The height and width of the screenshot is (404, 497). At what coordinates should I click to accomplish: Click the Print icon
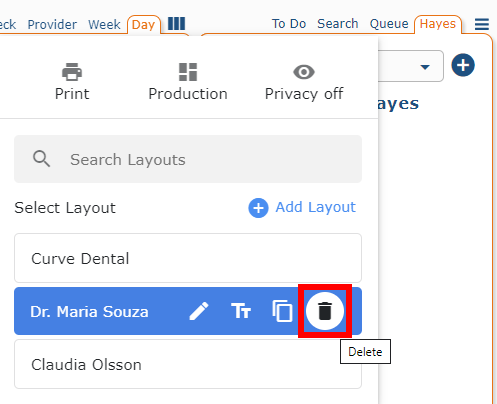(72, 72)
